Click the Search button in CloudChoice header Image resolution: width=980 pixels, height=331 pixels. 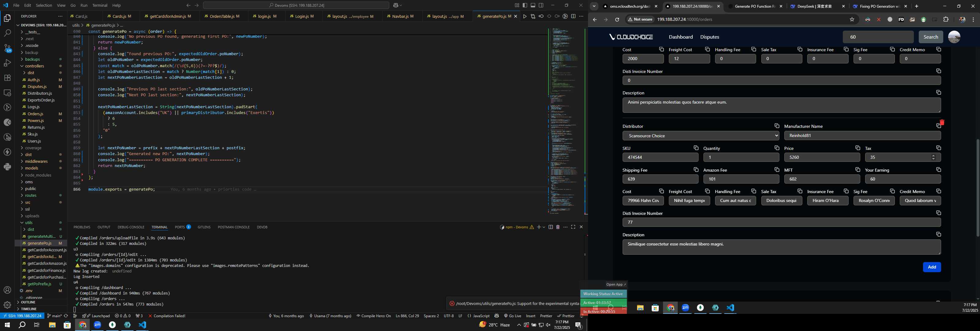931,37
